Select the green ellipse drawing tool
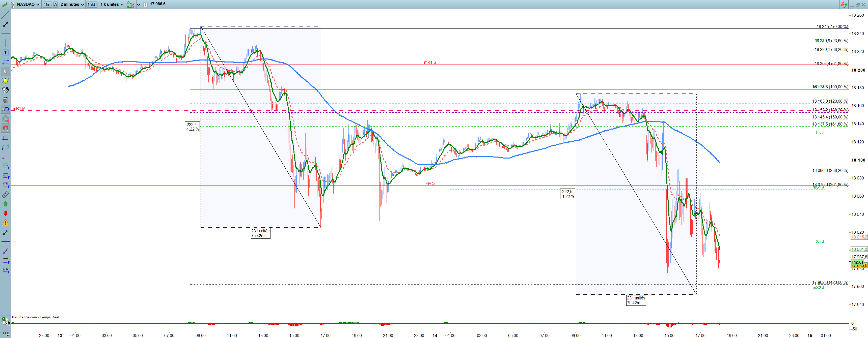This screenshot has width=868, height=338. pyautogui.click(x=5, y=147)
